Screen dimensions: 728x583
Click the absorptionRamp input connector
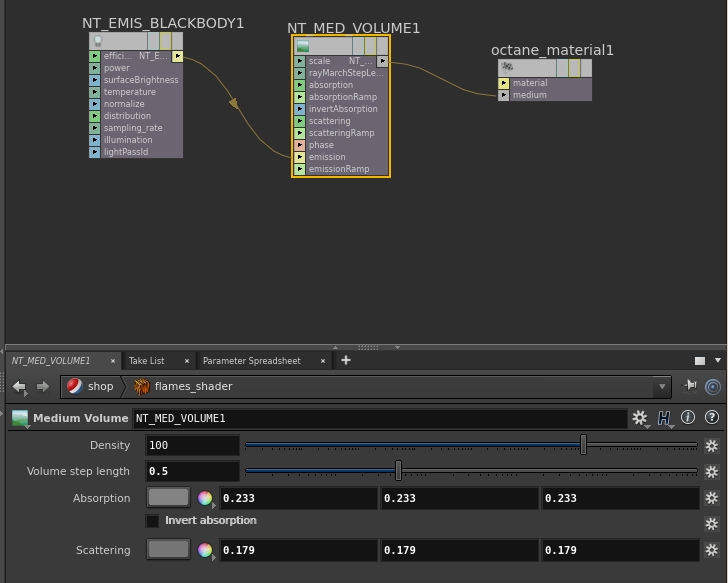(x=299, y=97)
